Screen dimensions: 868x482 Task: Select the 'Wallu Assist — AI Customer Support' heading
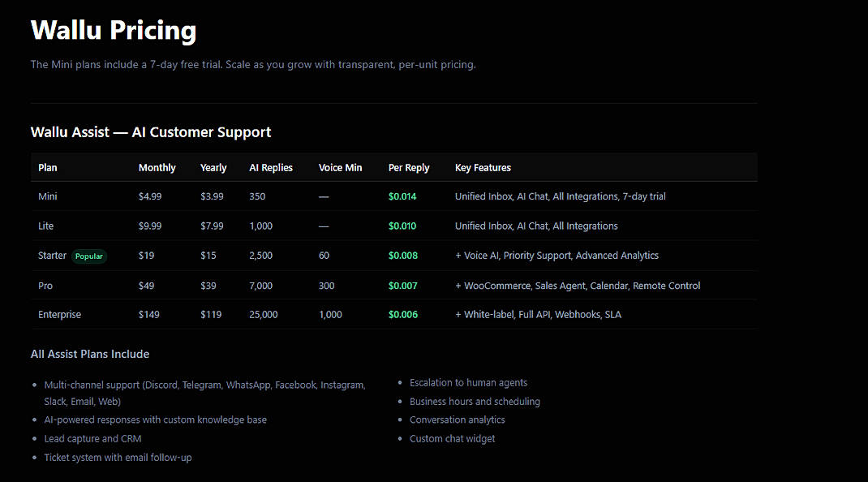(x=151, y=131)
